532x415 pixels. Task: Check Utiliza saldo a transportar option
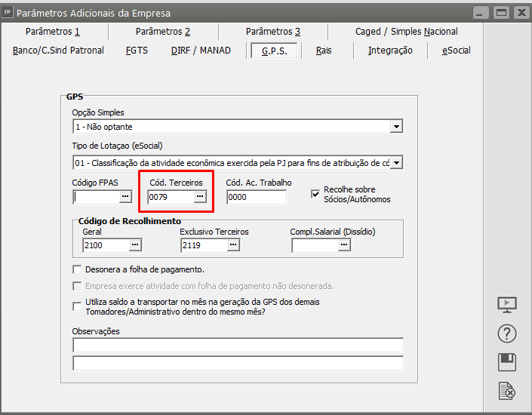click(77, 306)
